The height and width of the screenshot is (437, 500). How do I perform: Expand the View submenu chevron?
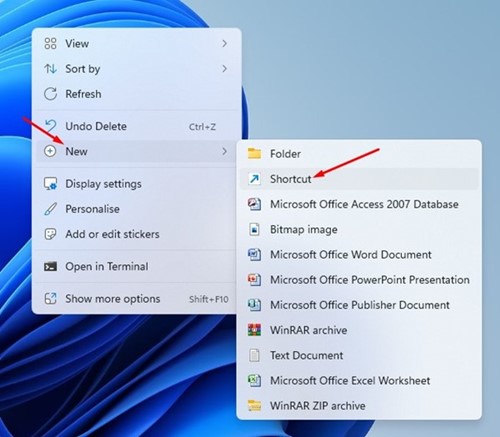click(x=225, y=43)
